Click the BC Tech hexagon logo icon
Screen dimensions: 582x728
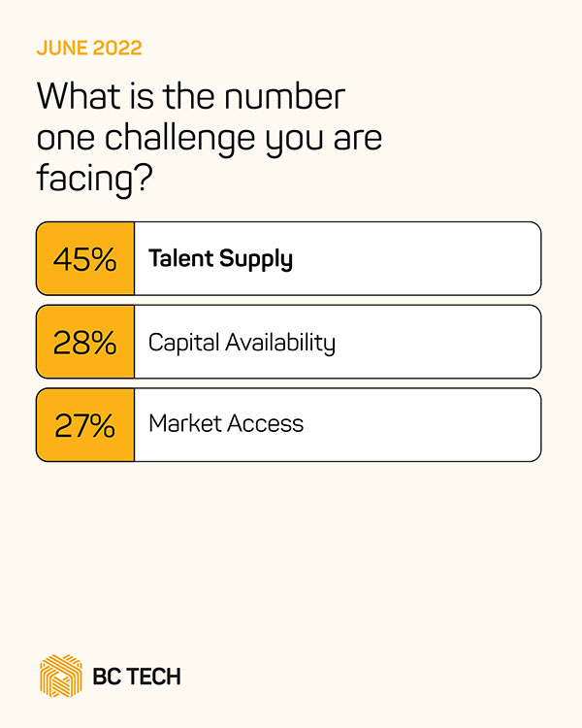61,676
